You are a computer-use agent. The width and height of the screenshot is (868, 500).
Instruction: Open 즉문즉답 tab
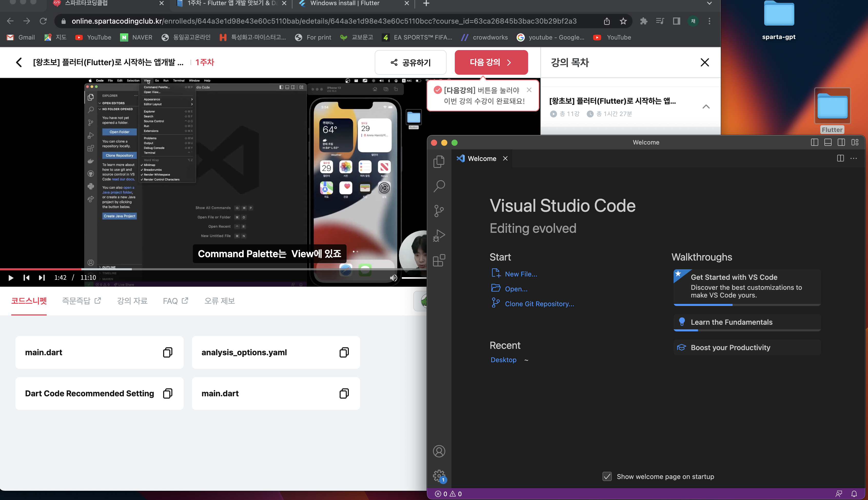click(x=82, y=301)
